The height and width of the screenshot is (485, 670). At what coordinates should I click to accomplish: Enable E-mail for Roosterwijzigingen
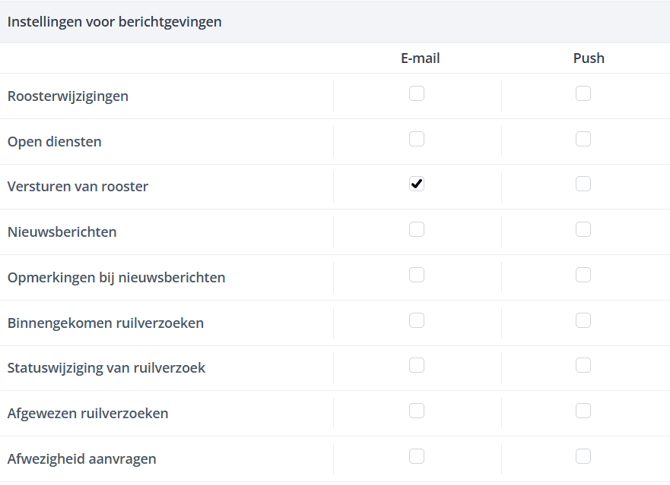click(417, 94)
